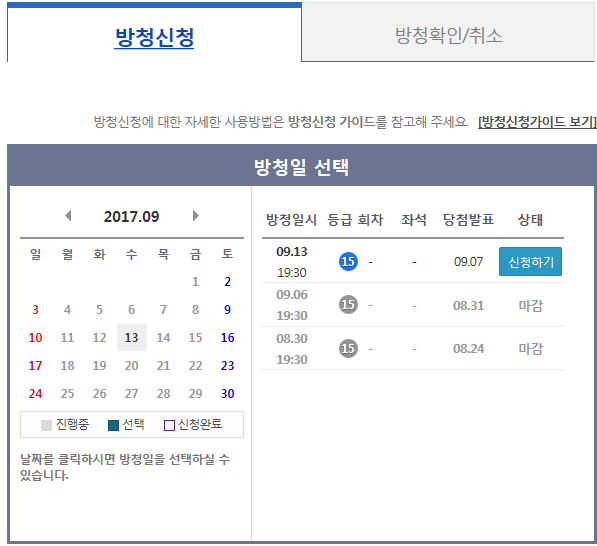Screen dimensions: 597x546
Task: Go to previous month in calendar
Action: (68, 216)
